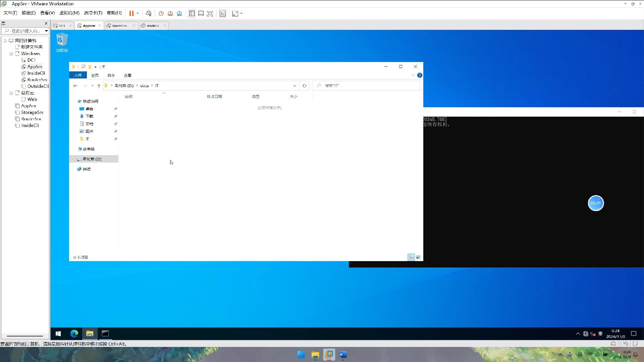Open the 虚拟机(M) menu

coord(69,13)
